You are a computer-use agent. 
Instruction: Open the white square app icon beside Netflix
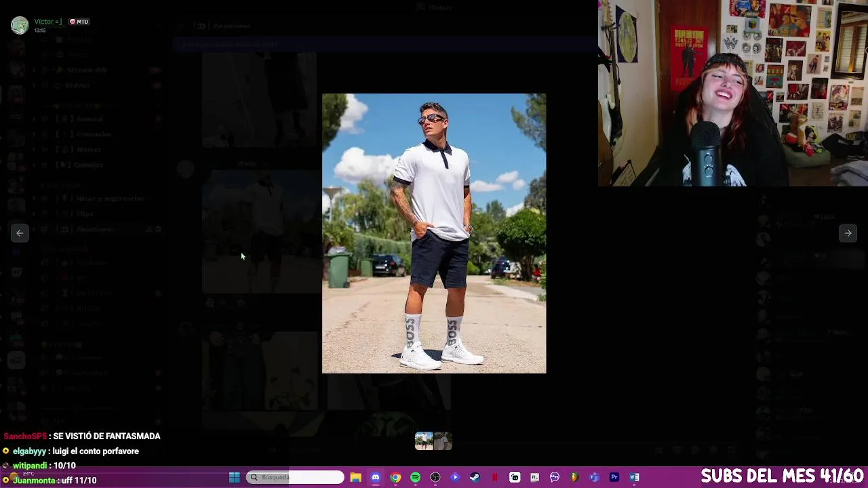pos(515,477)
